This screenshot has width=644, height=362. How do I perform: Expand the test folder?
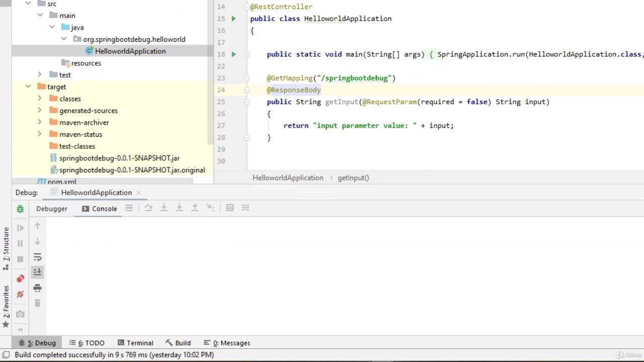pyautogui.click(x=40, y=74)
